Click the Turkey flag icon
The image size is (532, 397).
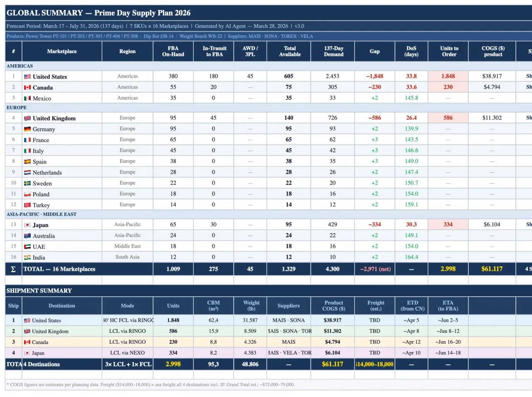pos(27,205)
